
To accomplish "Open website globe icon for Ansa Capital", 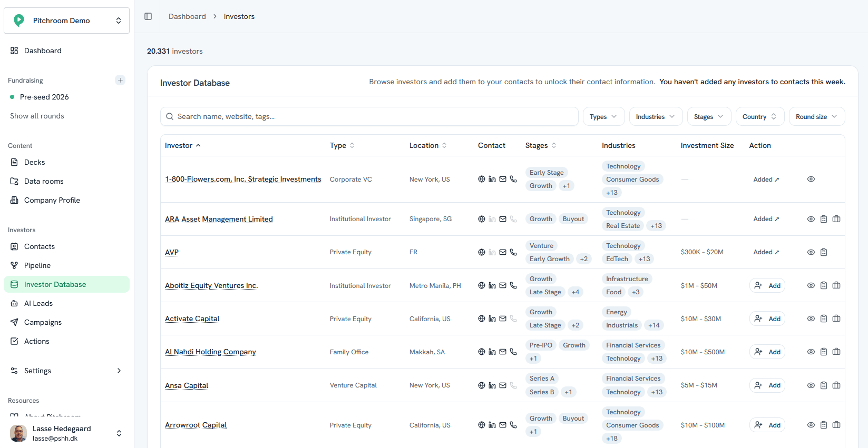I will (x=482, y=385).
